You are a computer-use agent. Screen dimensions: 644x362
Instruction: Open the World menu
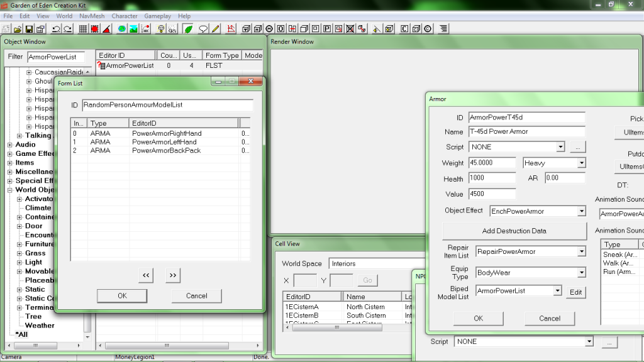point(64,16)
